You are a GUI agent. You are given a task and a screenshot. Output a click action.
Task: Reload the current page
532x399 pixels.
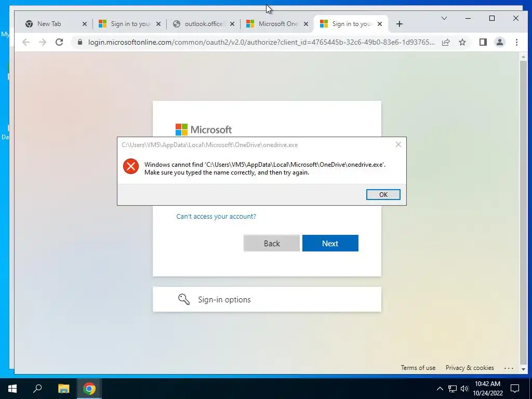(59, 42)
